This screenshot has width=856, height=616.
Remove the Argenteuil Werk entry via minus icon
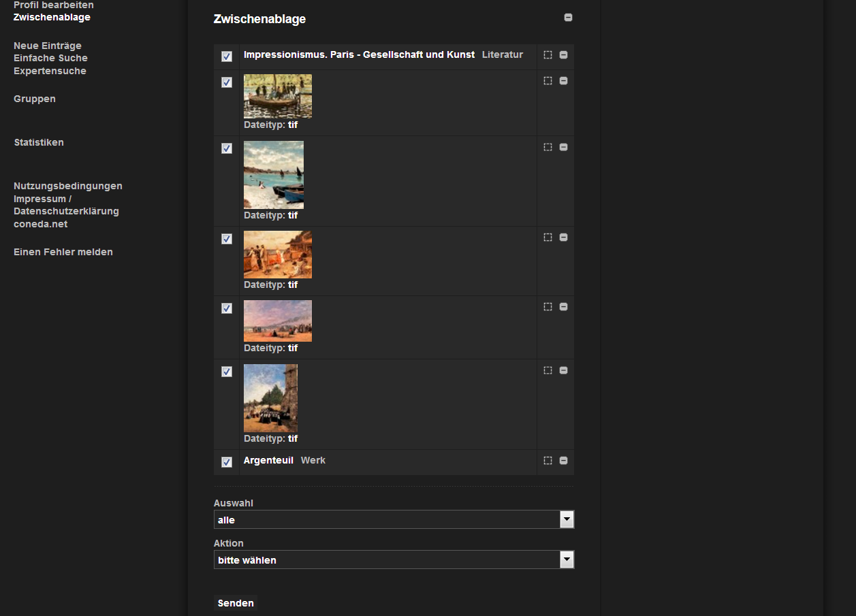tap(563, 461)
